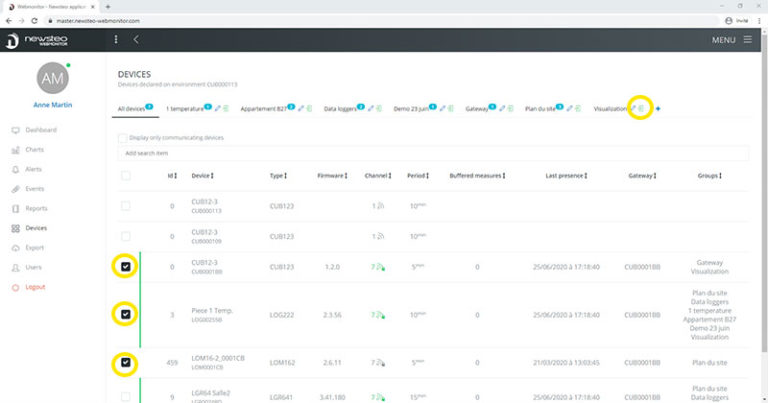
Task: Sort table by Channel column
Action: click(378, 175)
